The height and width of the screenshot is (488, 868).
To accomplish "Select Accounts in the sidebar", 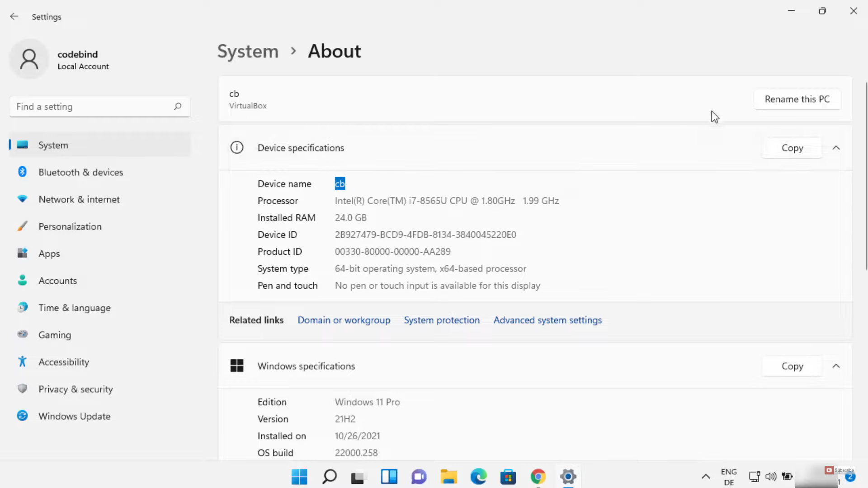I will coord(57,281).
